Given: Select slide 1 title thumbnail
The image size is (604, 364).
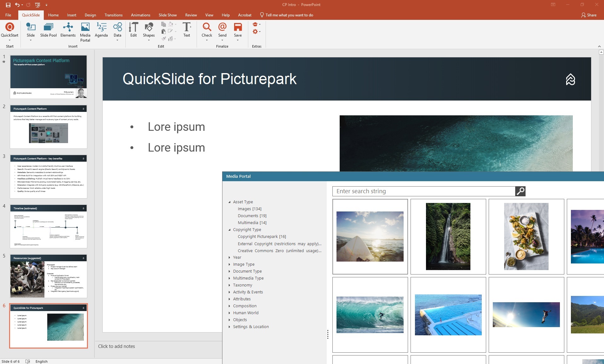Looking at the screenshot, I should click(49, 77).
